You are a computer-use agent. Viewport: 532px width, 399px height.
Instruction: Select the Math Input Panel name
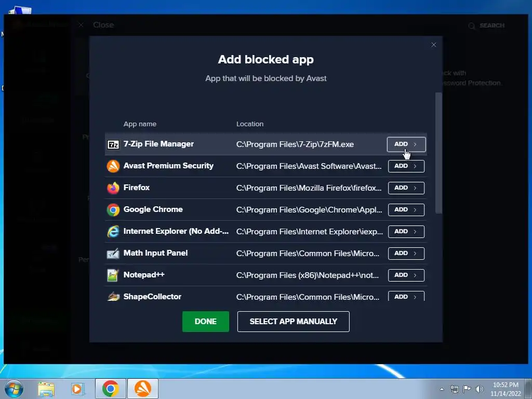155,253
